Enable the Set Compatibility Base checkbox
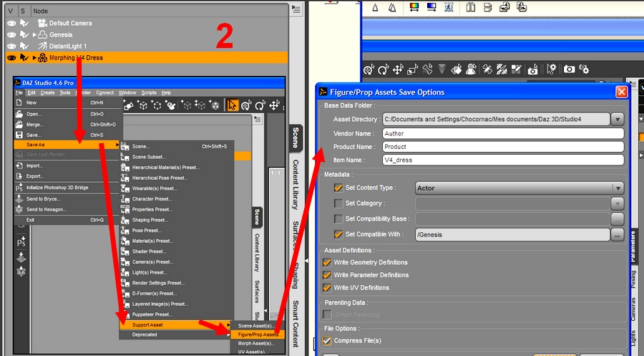Image resolution: width=644 pixels, height=356 pixels. click(x=338, y=218)
